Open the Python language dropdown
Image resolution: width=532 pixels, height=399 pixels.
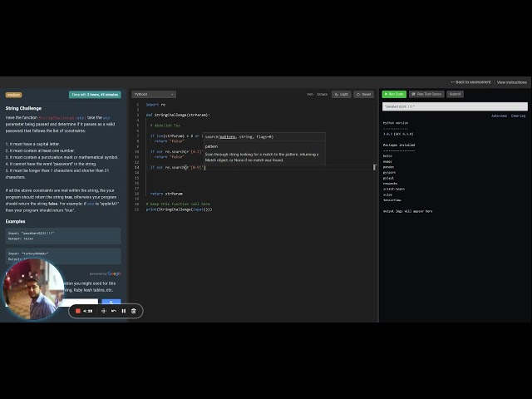pyautogui.click(x=154, y=94)
